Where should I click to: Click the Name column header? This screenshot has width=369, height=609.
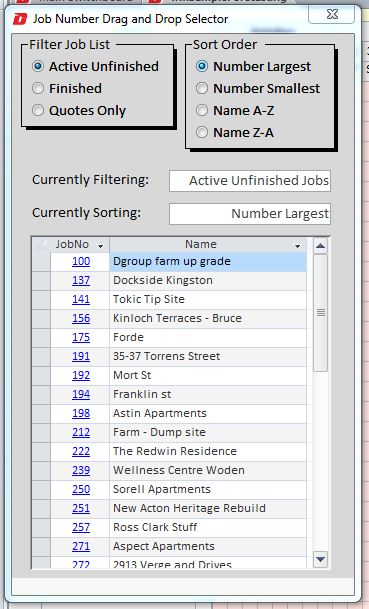point(208,245)
